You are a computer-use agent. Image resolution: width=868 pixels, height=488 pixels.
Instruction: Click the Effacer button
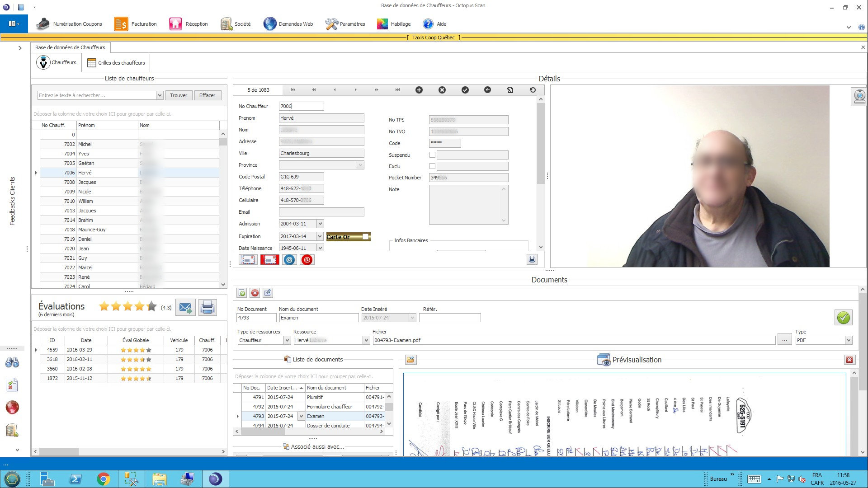207,95
